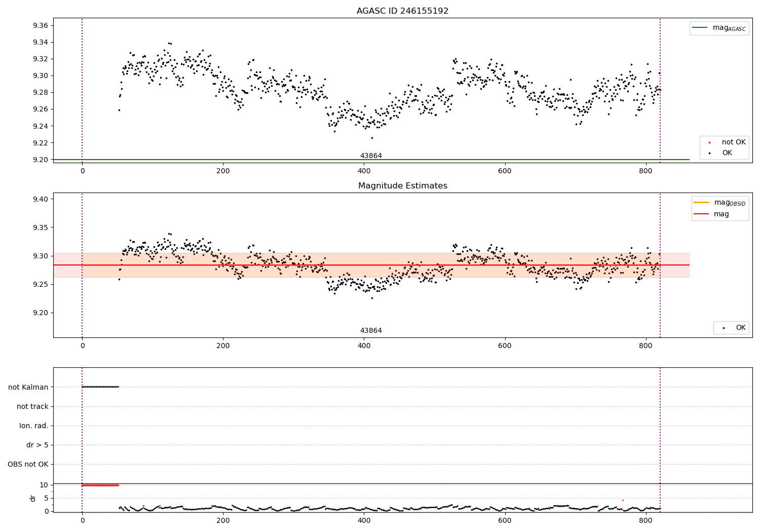Click the '9.34' y-axis tick label
This screenshot has height=532, width=760.
coord(40,42)
